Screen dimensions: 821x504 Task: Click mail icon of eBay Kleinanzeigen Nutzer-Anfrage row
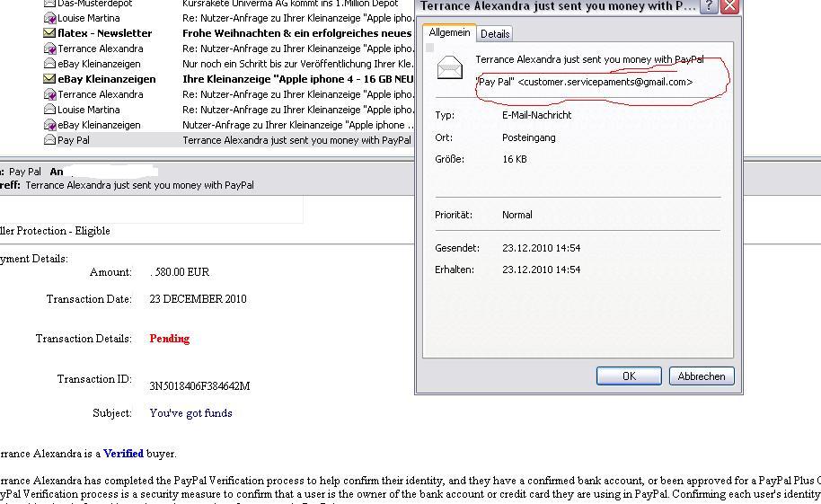49,125
